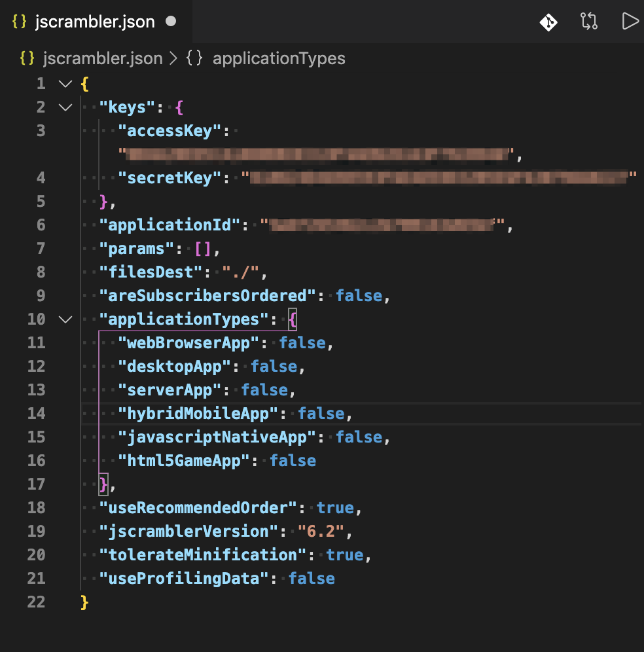Viewport: 644px width, 652px height.
Task: Click the "secretKey" property name
Action: click(170, 179)
